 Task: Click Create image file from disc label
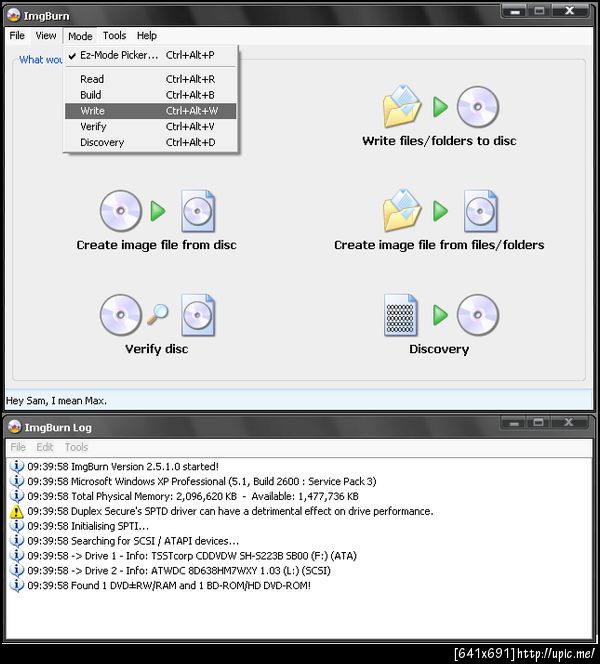click(x=156, y=245)
